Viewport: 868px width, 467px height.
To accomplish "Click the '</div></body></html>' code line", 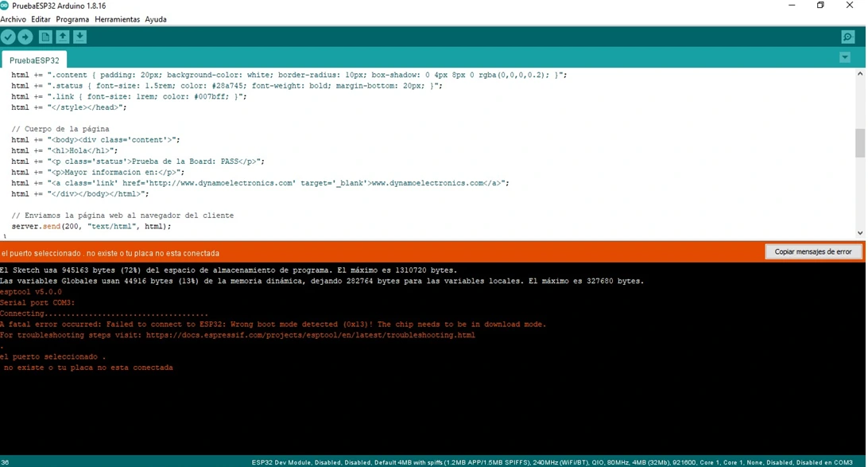I will (80, 194).
